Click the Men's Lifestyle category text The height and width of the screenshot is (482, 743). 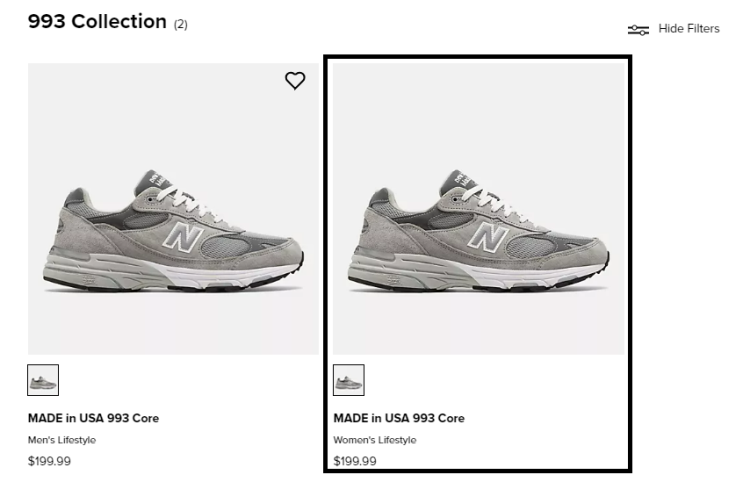click(62, 440)
